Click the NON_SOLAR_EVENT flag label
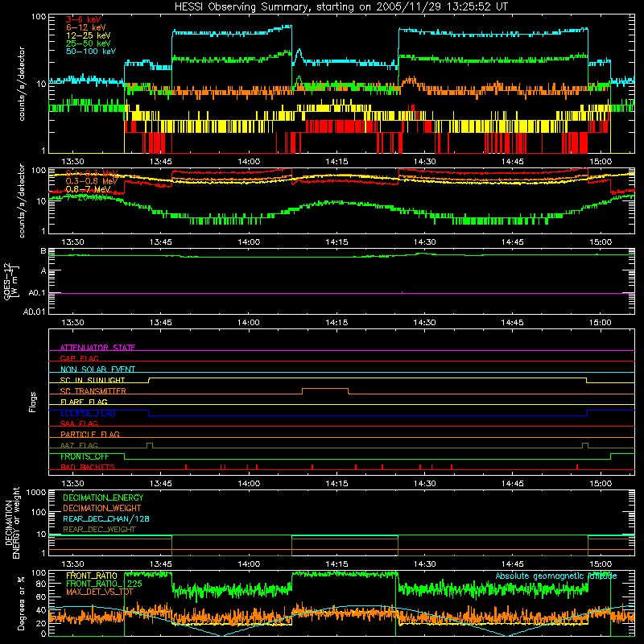 click(x=97, y=369)
